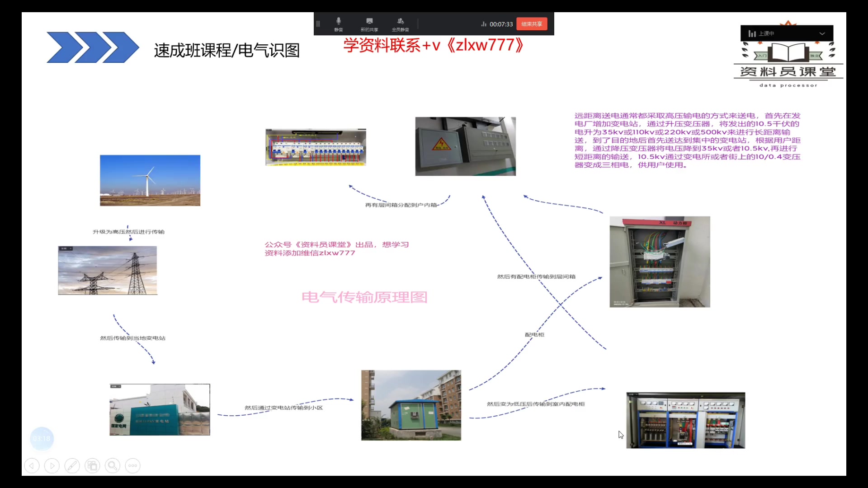Open the slideshow pen tool

(x=72, y=465)
